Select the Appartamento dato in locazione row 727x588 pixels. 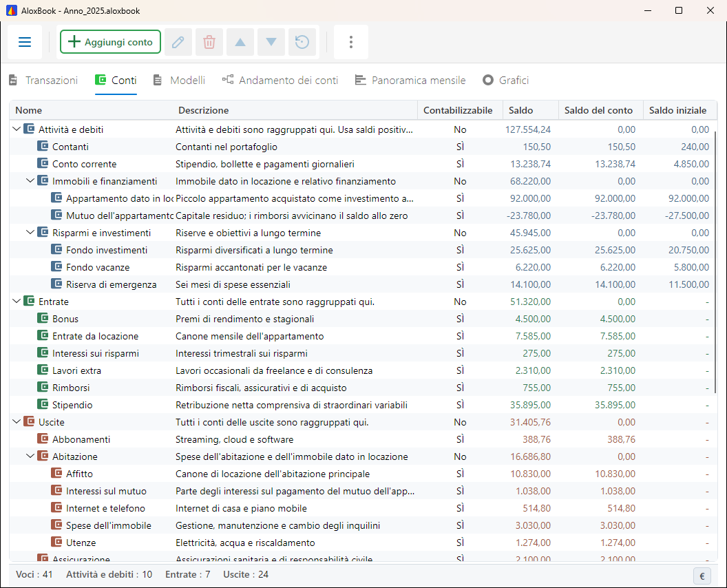click(x=361, y=198)
